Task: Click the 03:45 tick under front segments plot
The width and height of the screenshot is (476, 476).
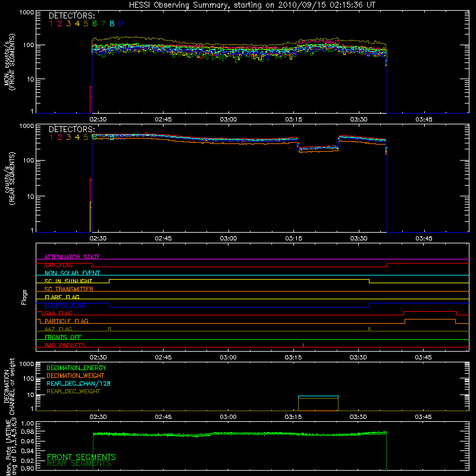Action: [x=424, y=120]
